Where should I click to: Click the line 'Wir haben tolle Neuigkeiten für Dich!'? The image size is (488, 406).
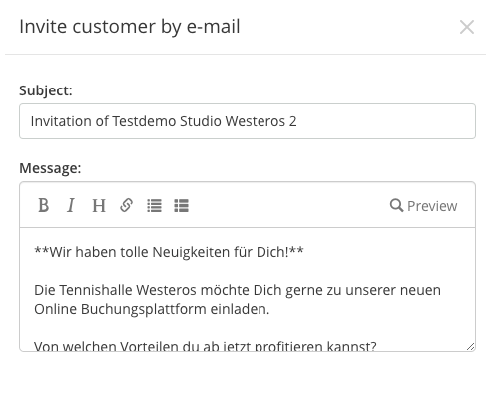click(x=169, y=252)
